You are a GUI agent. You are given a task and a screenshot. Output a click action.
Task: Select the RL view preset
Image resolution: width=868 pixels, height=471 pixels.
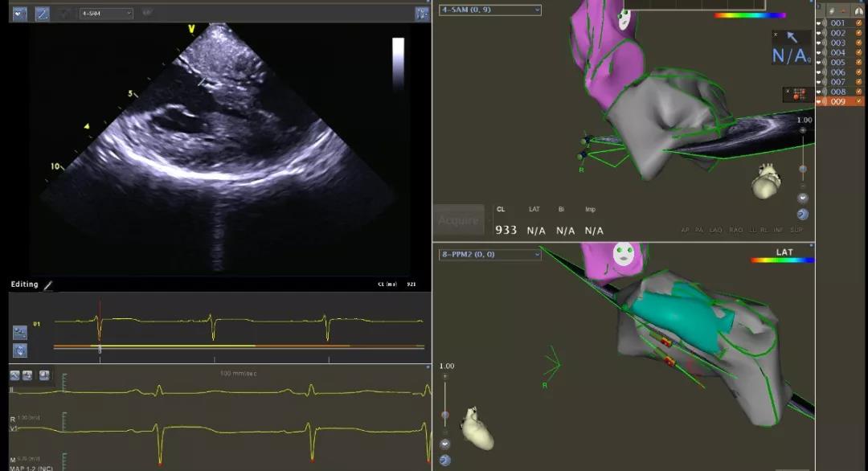[764, 230]
